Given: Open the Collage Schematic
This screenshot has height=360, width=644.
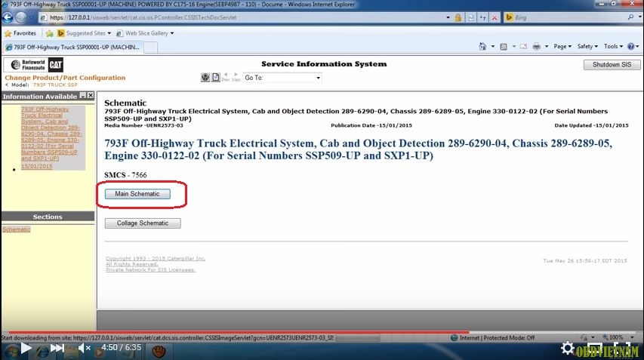Looking at the screenshot, I should (142, 223).
